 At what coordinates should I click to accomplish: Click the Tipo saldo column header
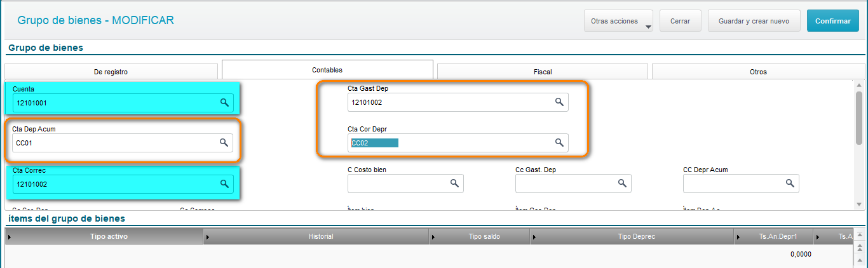point(480,236)
